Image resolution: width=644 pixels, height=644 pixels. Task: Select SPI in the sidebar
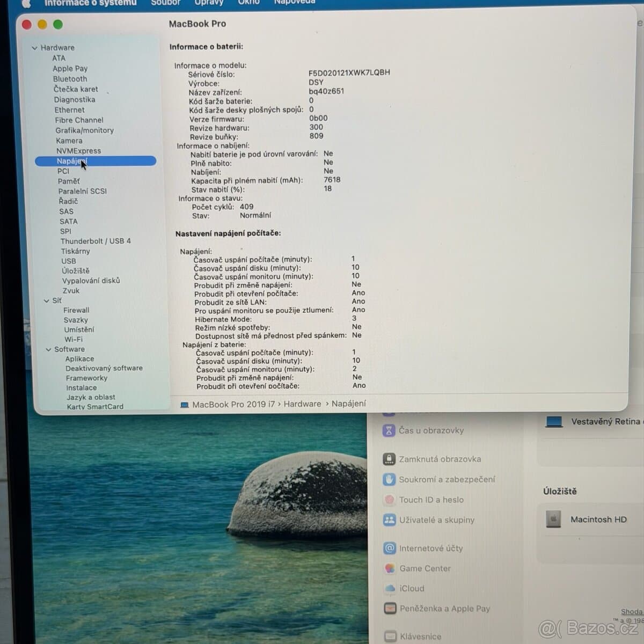click(65, 231)
